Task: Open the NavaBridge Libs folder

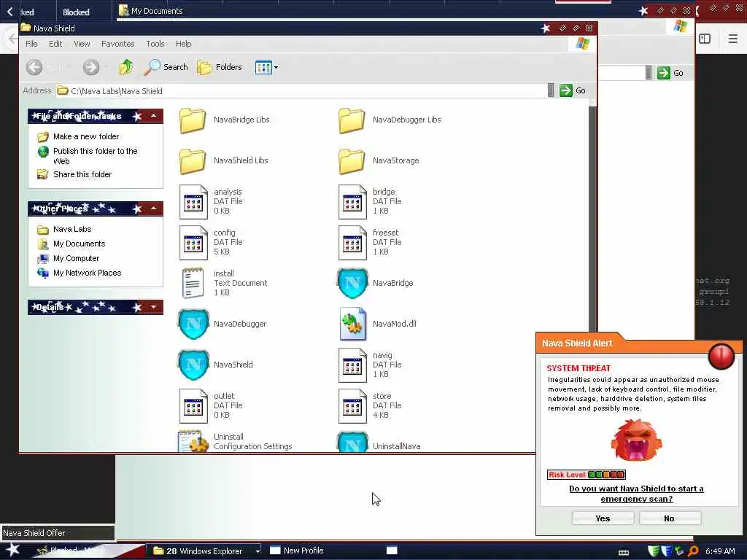Action: coord(193,120)
